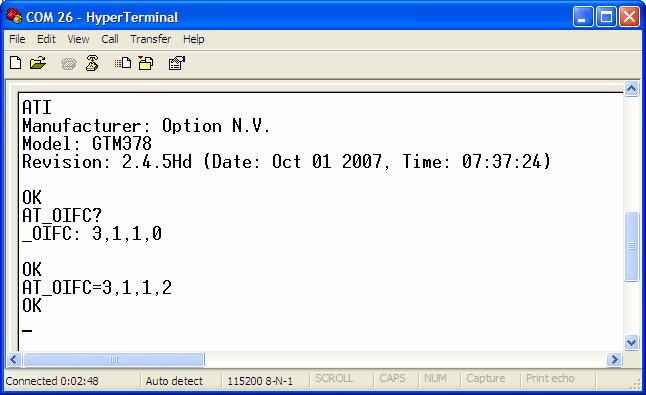
Task: Click the _OIFC: 3,1,1,0 response line
Action: tap(92, 234)
